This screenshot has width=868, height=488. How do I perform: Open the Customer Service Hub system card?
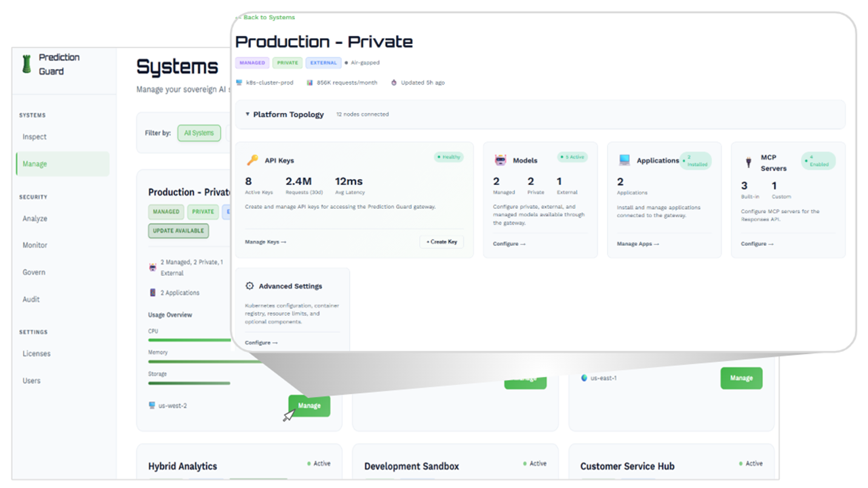[x=671, y=463]
